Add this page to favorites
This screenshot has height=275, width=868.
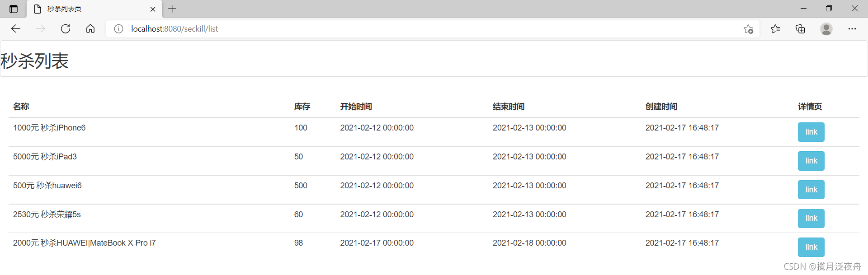(748, 29)
